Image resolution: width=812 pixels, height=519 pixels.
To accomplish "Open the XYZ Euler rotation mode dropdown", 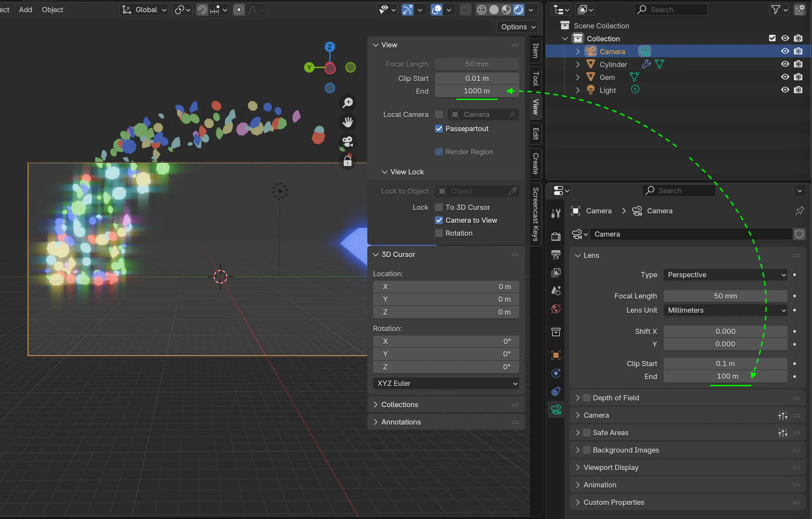I will (446, 384).
